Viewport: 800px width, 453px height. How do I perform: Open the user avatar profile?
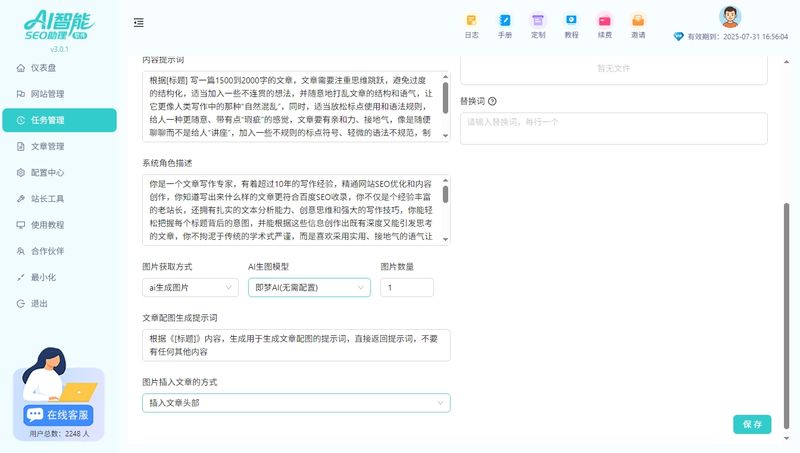[730, 17]
